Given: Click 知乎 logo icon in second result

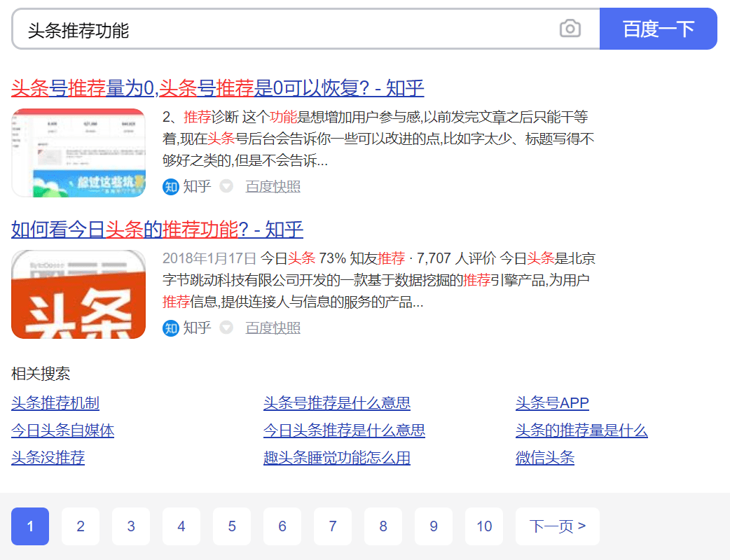Looking at the screenshot, I should click(171, 328).
